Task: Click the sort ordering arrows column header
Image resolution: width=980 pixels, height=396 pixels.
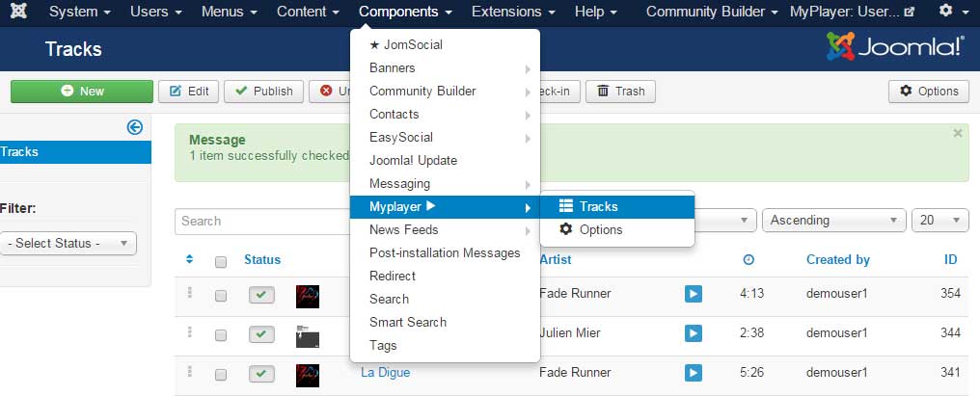Action: click(189, 259)
